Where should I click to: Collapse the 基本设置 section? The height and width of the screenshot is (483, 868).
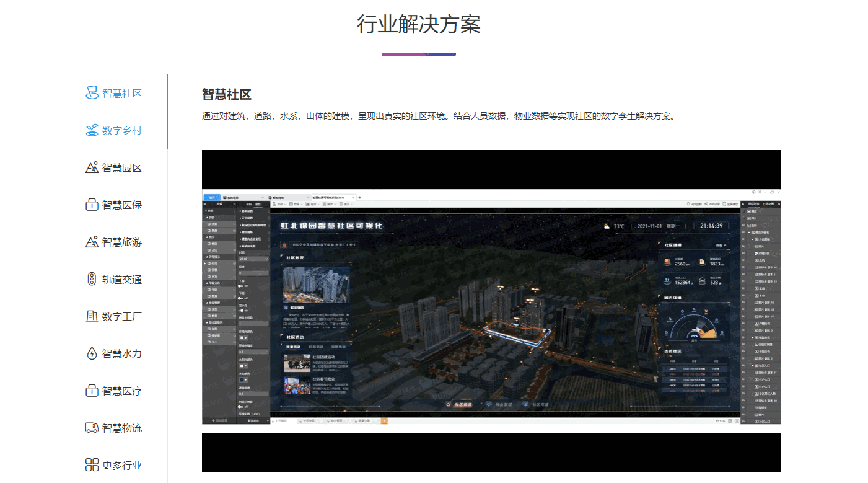[248, 211]
